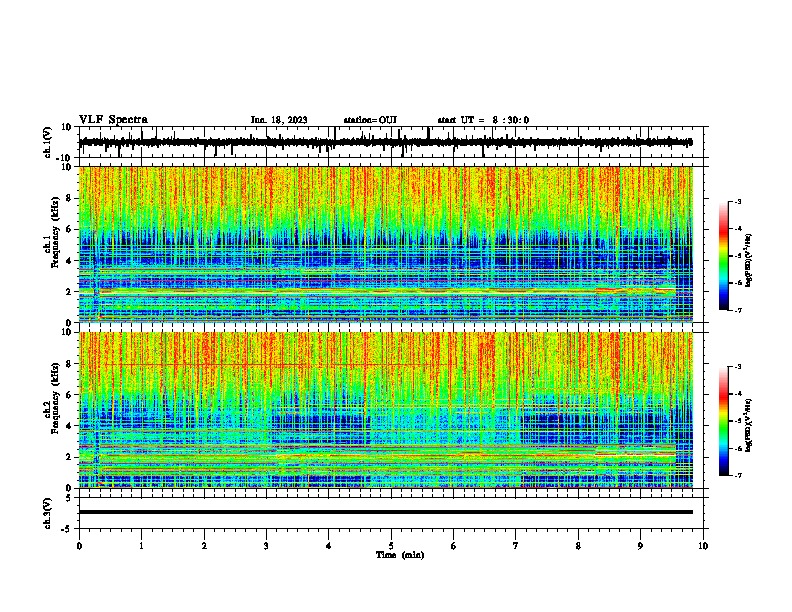Click the ch.1 colorbar 'log(PSD)' label
This screenshot has width=792, height=612.
click(x=749, y=260)
